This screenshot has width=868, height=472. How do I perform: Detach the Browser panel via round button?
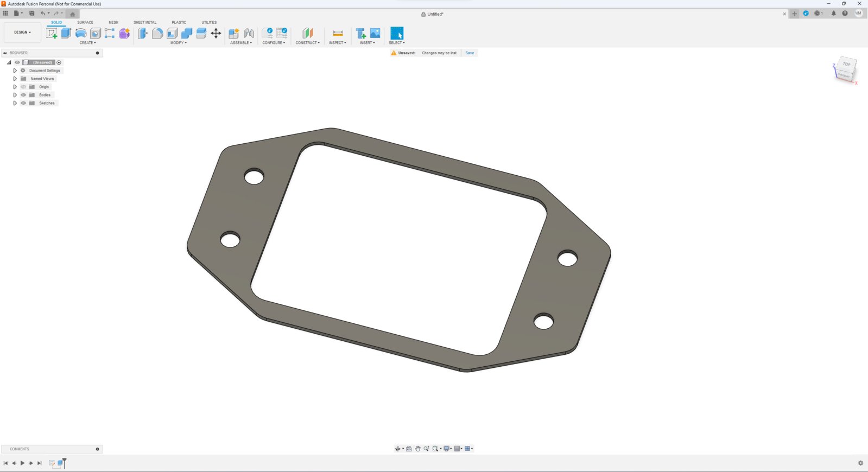pyautogui.click(x=98, y=53)
